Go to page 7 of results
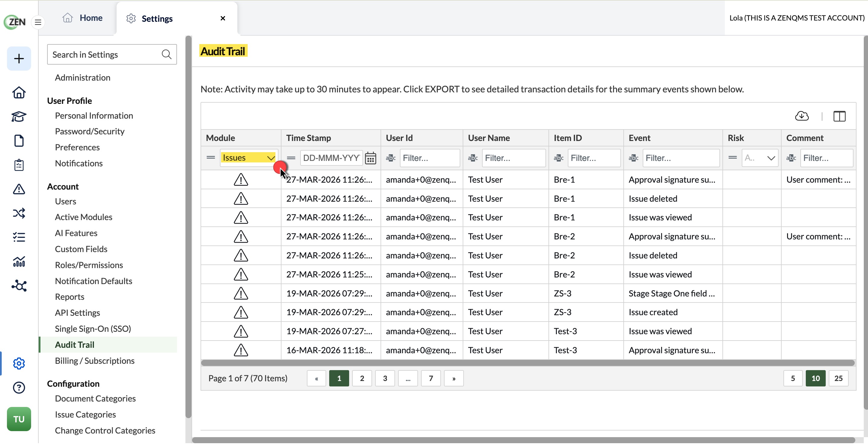Image resolution: width=868 pixels, height=445 pixels. click(x=431, y=378)
